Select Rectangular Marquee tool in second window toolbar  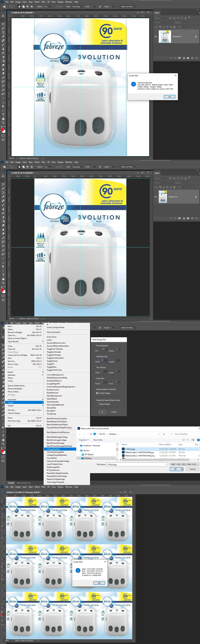click(3, 180)
